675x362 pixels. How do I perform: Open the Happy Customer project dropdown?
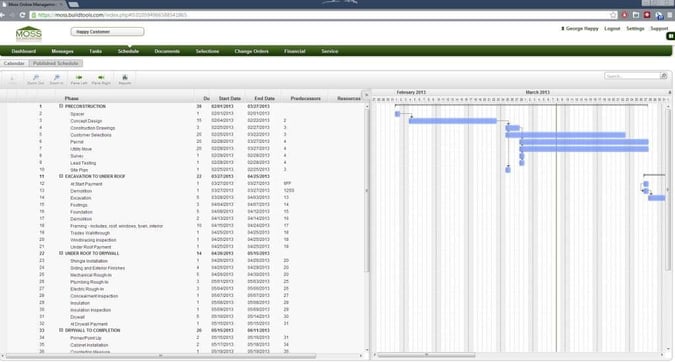click(107, 32)
